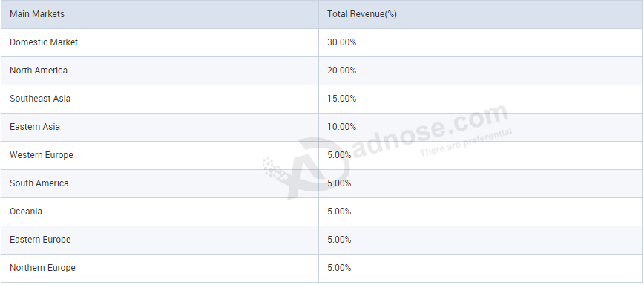
Task: Click the adnose logo icon watermark
Action: 306,168
